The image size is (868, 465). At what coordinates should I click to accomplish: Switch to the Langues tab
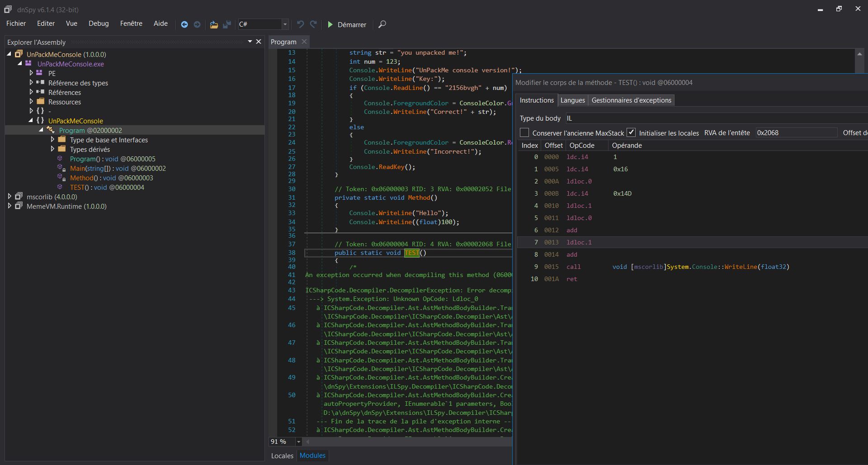click(x=572, y=100)
